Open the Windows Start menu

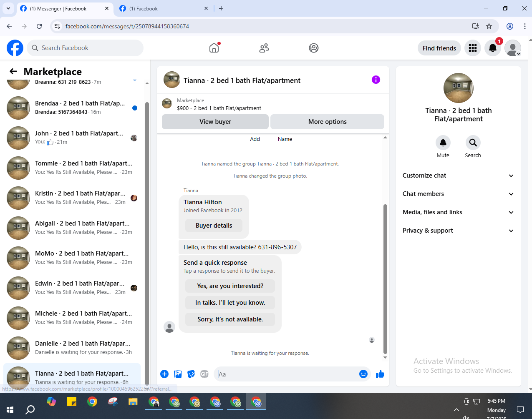(10, 409)
